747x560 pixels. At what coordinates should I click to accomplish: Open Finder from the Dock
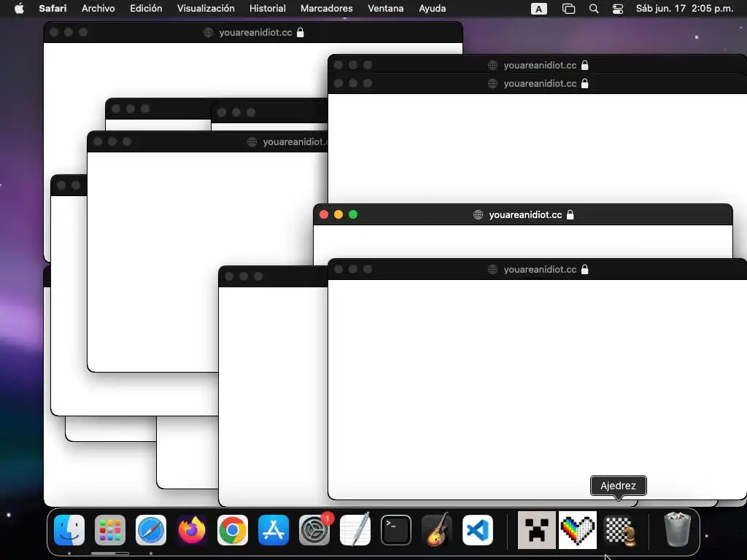coord(69,530)
